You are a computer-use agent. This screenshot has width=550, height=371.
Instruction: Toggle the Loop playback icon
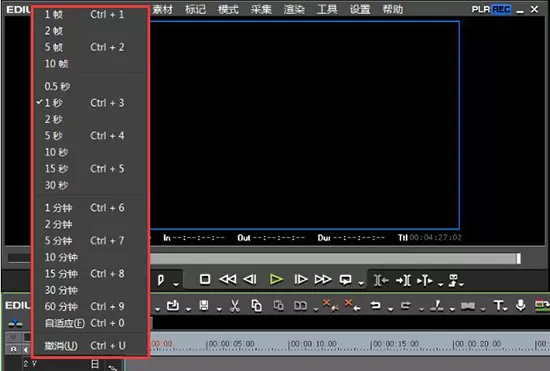click(346, 279)
